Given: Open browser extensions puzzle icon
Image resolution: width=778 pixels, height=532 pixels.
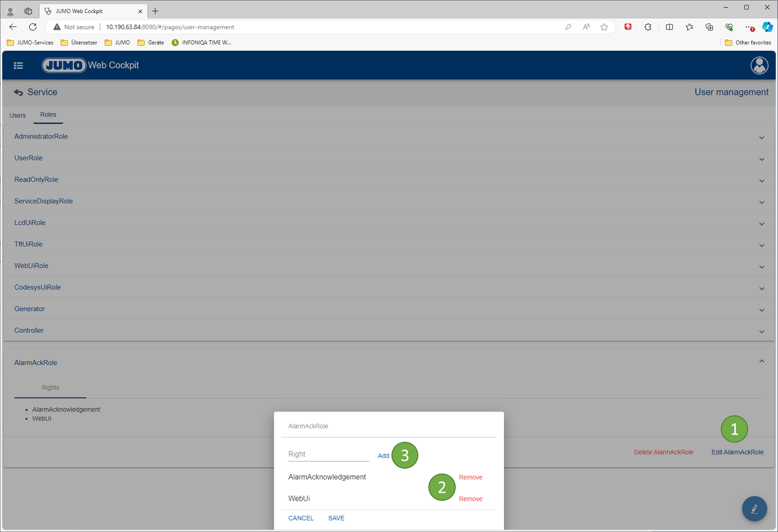Looking at the screenshot, I should (x=648, y=27).
